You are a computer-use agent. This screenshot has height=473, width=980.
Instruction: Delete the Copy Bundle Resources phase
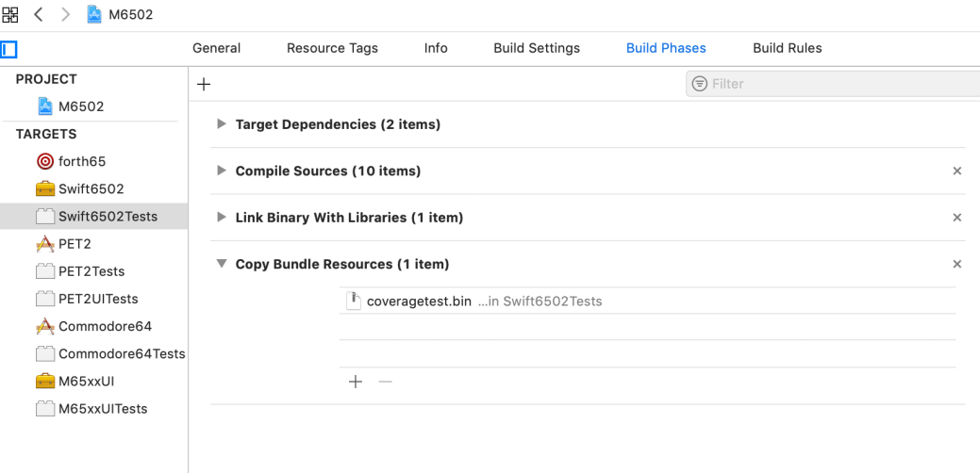coord(957,265)
